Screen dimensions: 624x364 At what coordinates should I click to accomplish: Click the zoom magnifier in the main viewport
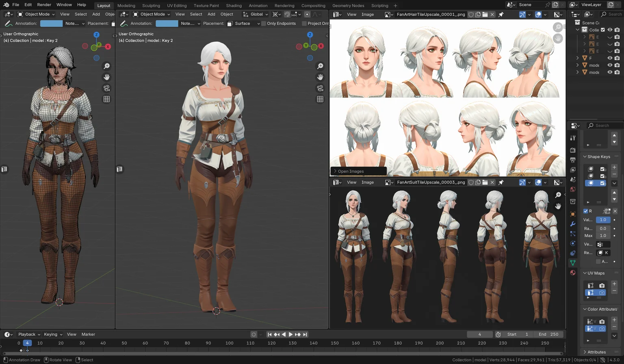[x=320, y=66]
